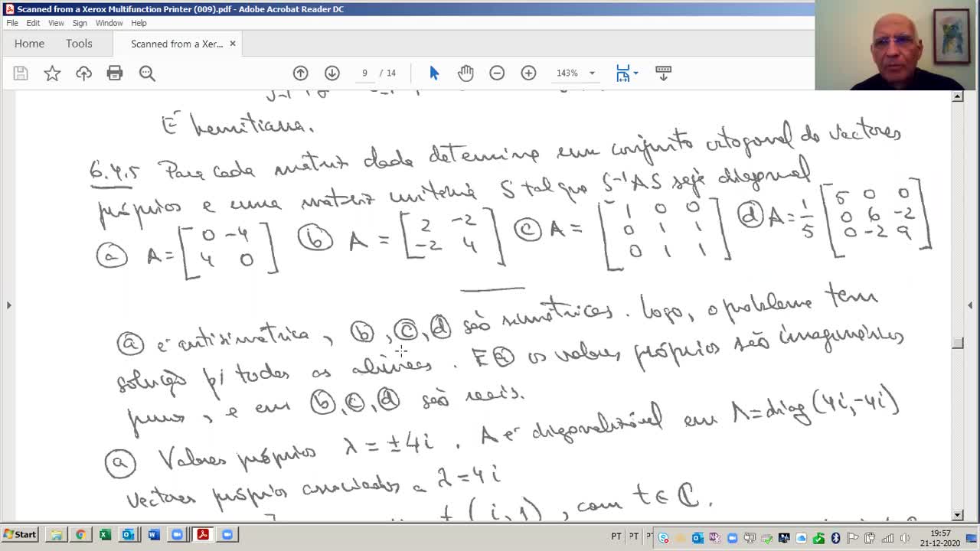Click the iCloud tray icon
This screenshot has height=551, width=980.
[x=801, y=538]
